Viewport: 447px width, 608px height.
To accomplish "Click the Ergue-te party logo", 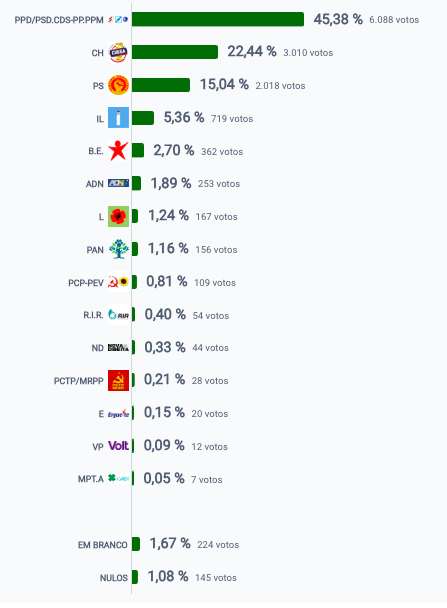I will point(118,413).
